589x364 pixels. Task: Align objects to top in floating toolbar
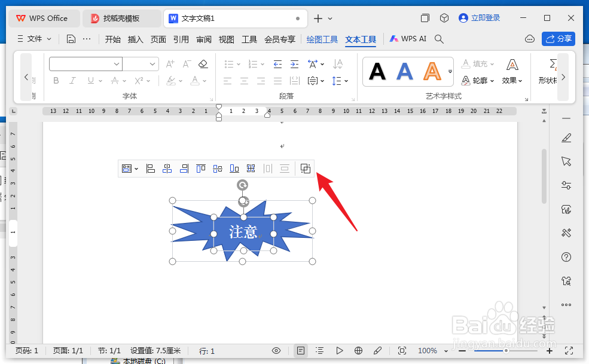tap(200, 169)
